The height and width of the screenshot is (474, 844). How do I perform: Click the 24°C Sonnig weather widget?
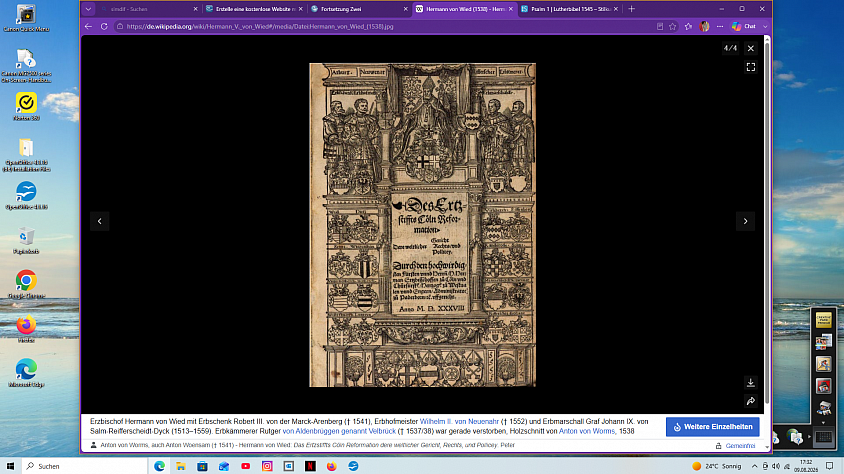[717, 466]
